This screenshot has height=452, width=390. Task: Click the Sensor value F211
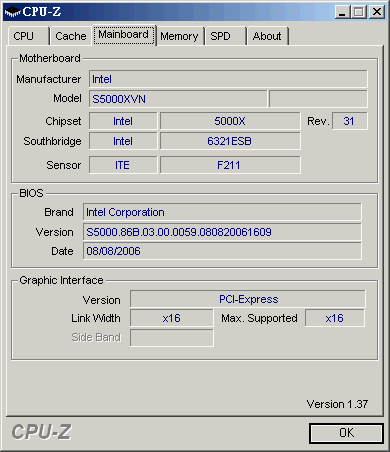coord(230,165)
